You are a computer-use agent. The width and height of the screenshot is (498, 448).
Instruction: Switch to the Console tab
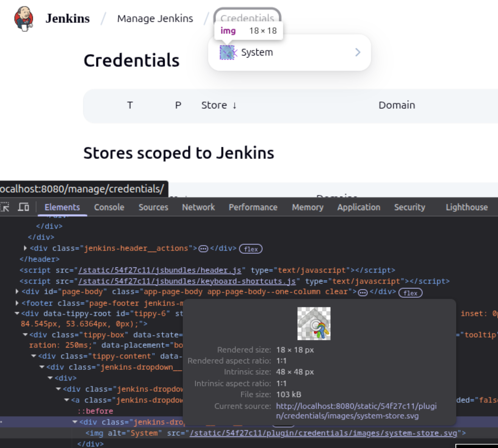point(109,207)
